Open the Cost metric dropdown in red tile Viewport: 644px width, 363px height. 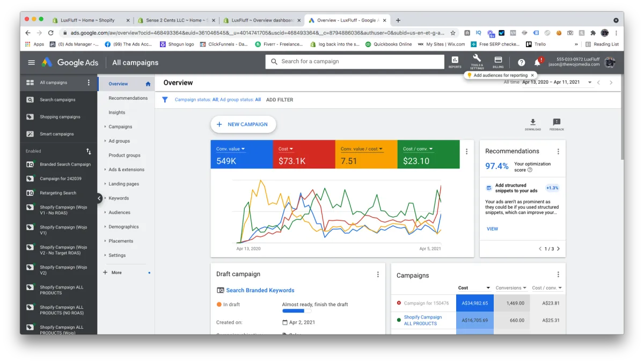coord(287,149)
